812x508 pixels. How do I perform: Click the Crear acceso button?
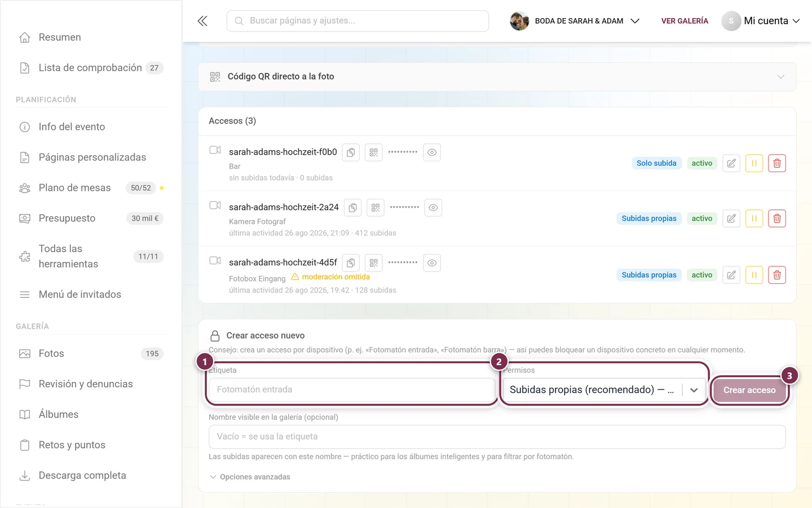click(749, 390)
